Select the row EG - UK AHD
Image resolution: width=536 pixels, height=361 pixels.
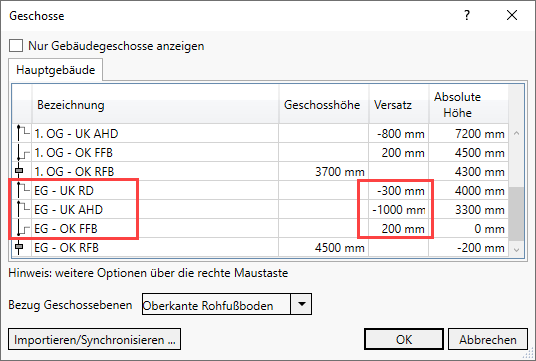pos(260,210)
